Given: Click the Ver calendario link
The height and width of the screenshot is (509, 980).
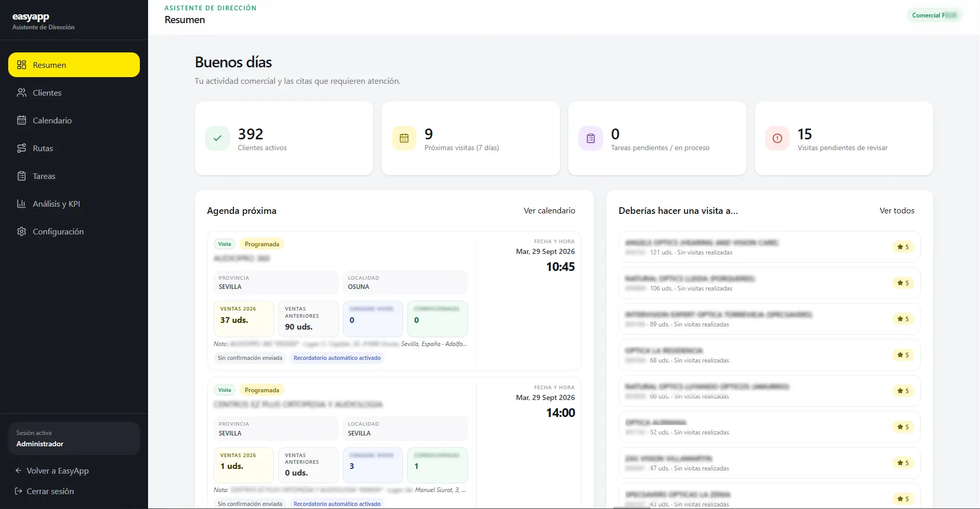Looking at the screenshot, I should pos(549,211).
